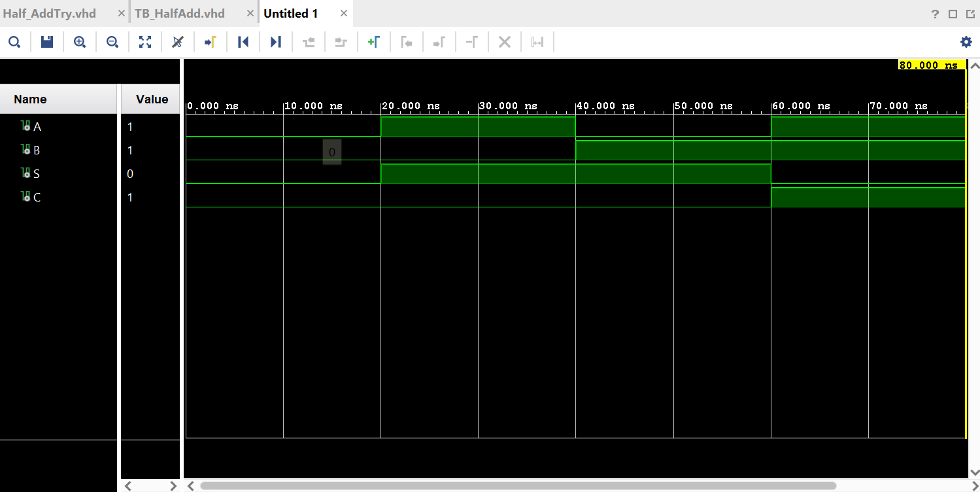Click the waveform scrollbar right arrow
Screen dimensions: 980x492
pyautogui.click(x=960, y=486)
